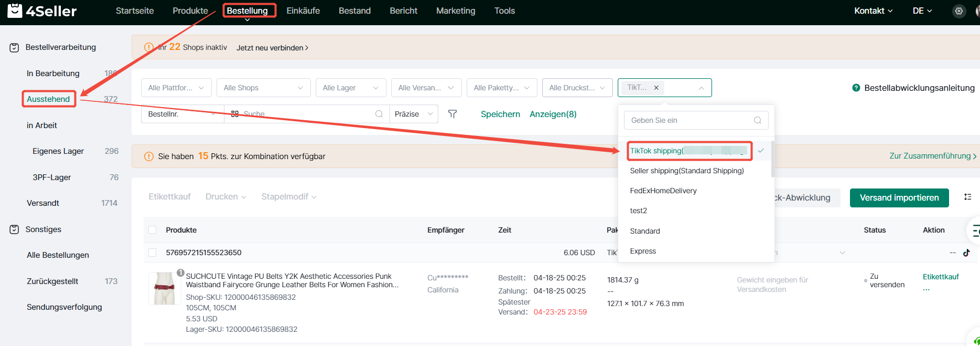Open the DE language selector

click(x=922, y=11)
